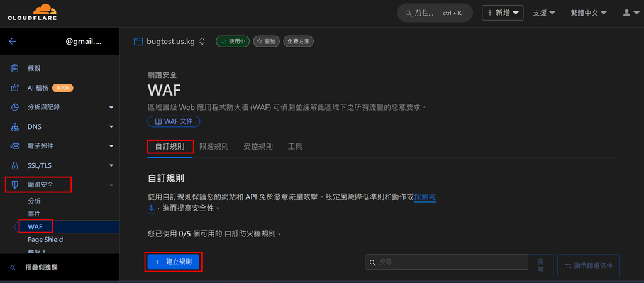The image size is (644, 283).
Task: Click the 搜尋 button beside search box
Action: tap(540, 265)
